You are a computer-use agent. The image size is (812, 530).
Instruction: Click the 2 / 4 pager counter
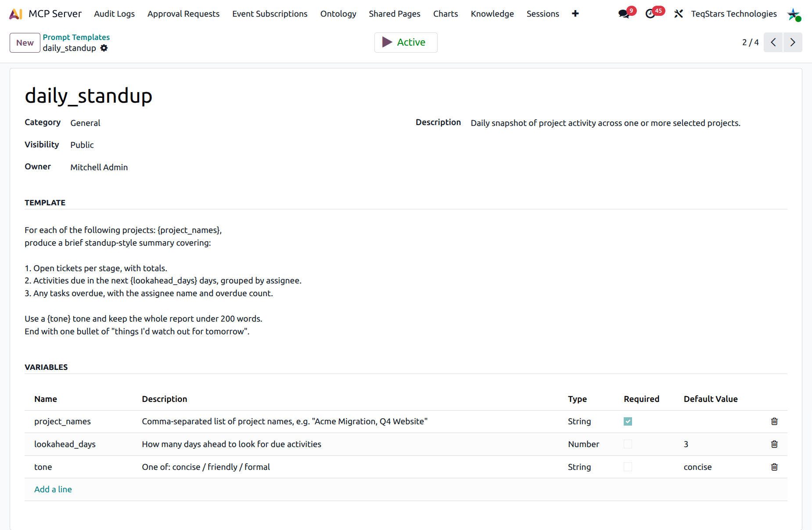[x=750, y=42]
